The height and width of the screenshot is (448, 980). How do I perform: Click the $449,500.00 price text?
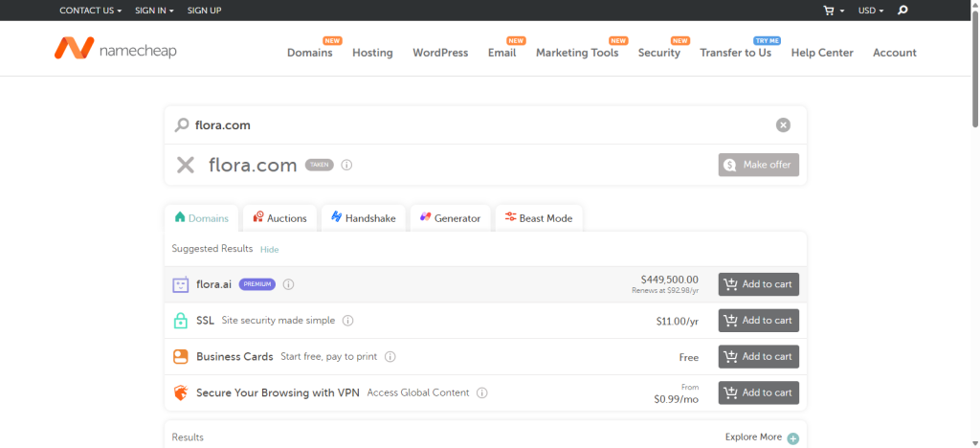coord(669,280)
